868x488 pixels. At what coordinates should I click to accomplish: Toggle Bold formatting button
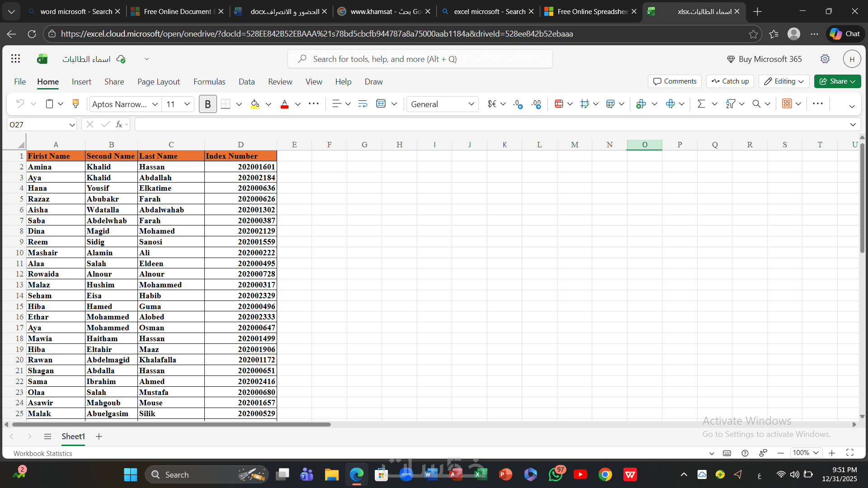pos(208,104)
